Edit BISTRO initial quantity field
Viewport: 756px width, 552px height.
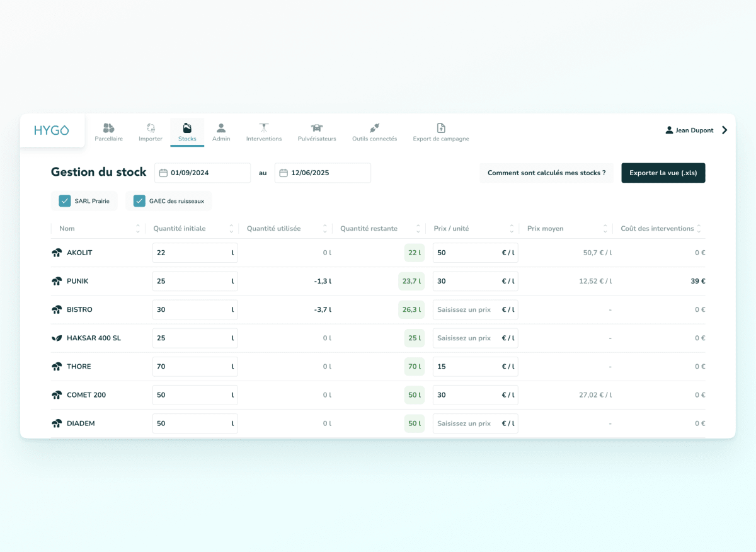(195, 309)
